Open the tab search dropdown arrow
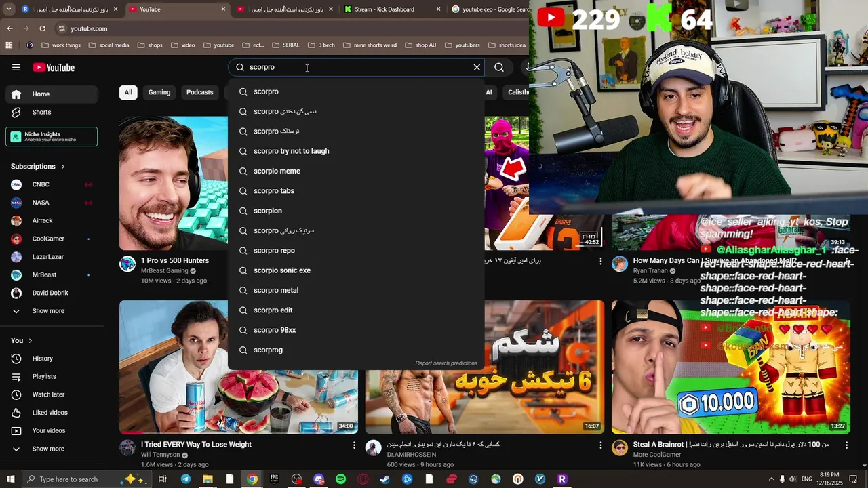 9,9
